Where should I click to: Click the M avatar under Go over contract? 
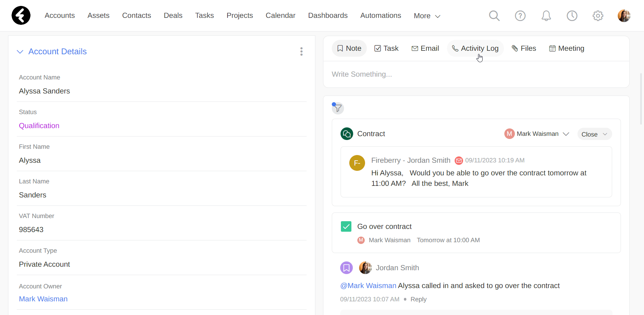[x=361, y=240]
